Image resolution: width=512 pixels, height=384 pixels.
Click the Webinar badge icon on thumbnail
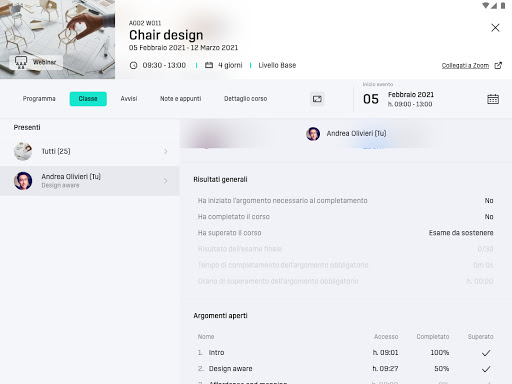tap(21, 62)
